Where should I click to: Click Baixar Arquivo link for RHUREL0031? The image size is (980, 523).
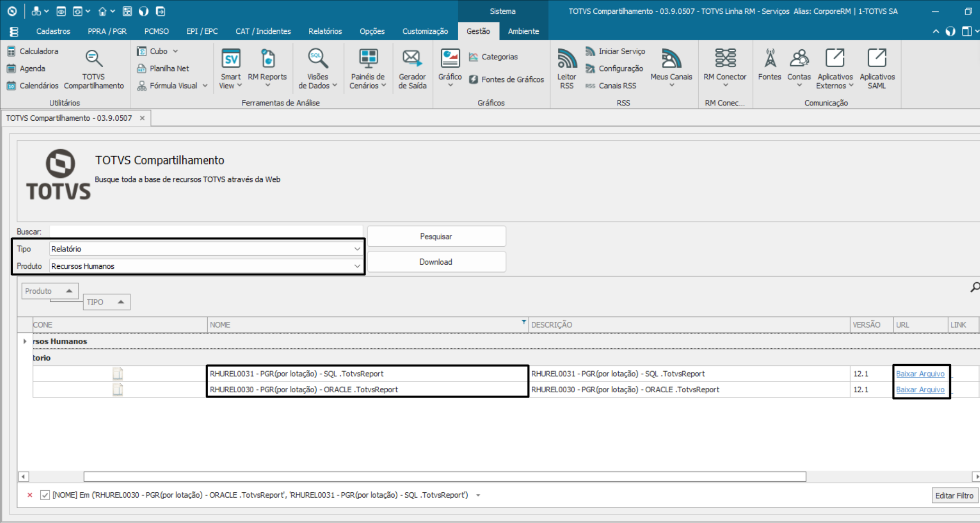pyautogui.click(x=920, y=374)
